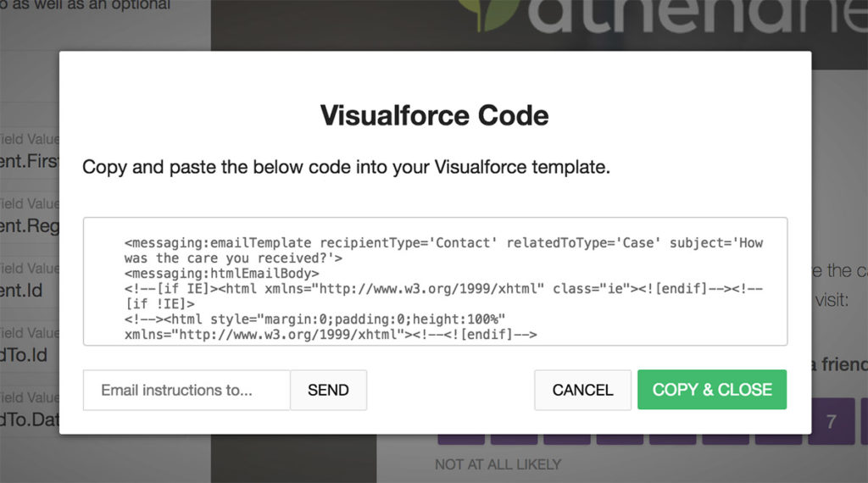Click the 'dTo.Id' field in background

pos(24,355)
